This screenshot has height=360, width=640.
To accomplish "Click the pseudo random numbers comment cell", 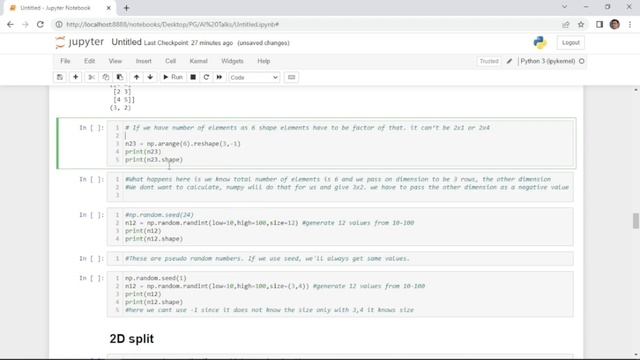I will point(340,258).
